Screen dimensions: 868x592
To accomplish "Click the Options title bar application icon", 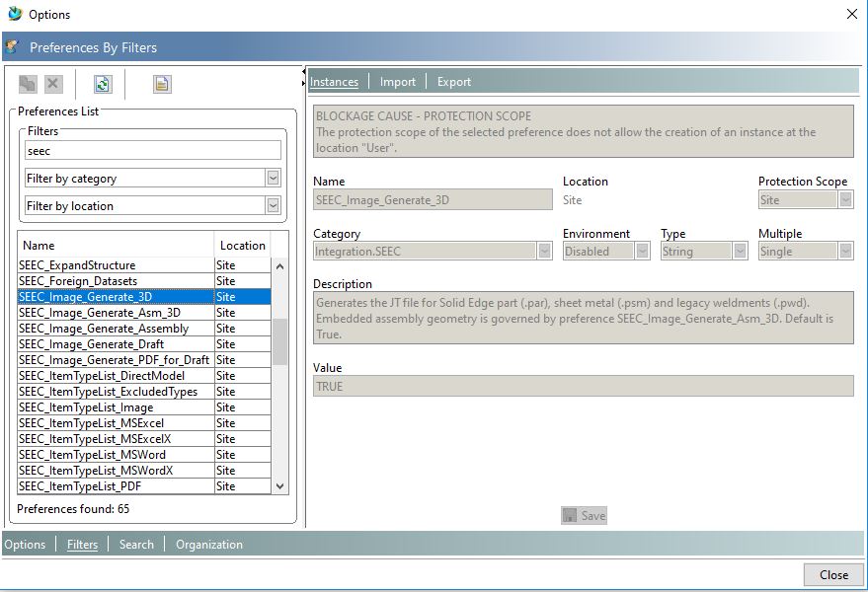I will pyautogui.click(x=14, y=14).
